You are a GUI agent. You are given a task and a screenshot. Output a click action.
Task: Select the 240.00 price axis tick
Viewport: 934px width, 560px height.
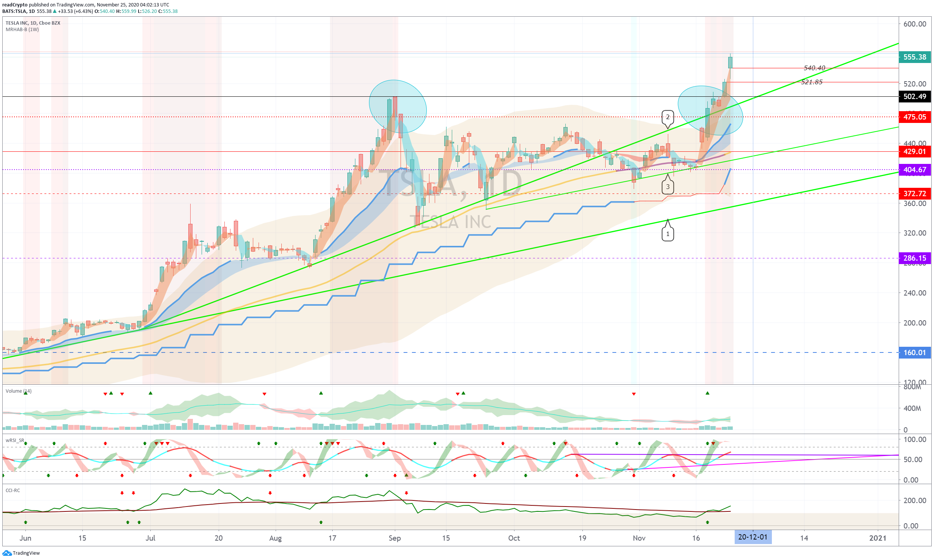click(x=915, y=293)
